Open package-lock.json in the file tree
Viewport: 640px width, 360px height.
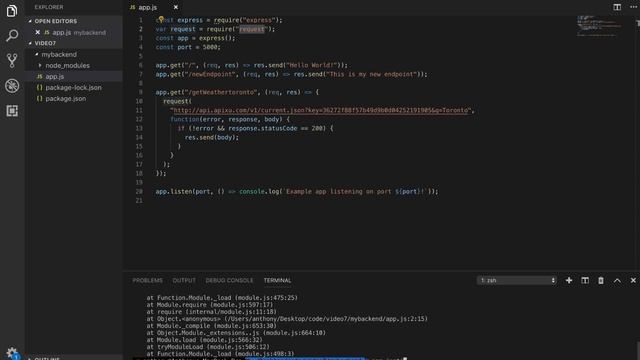click(x=74, y=87)
